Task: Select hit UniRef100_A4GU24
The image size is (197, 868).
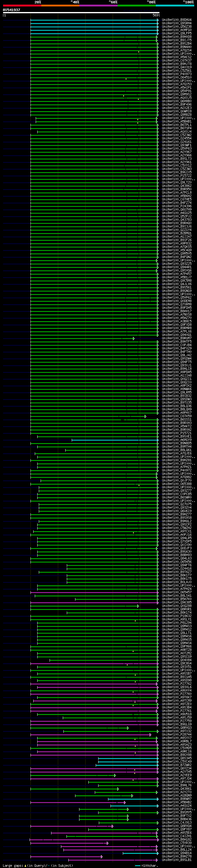Action: point(176,806)
